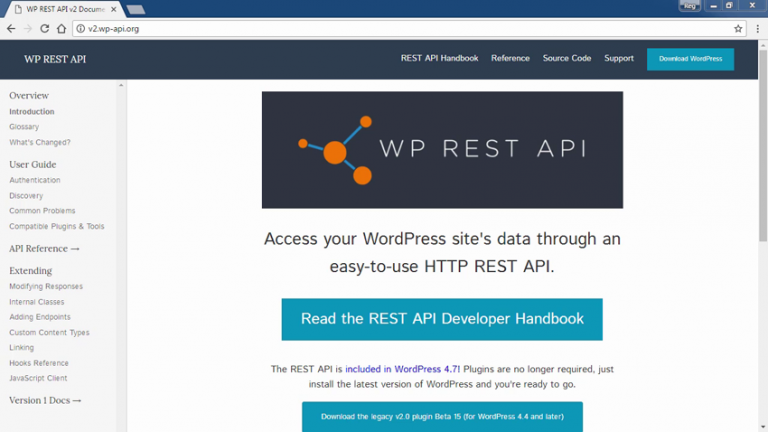Click the Download WordPress button
Image resolution: width=768 pixels, height=432 pixels.
coord(690,59)
